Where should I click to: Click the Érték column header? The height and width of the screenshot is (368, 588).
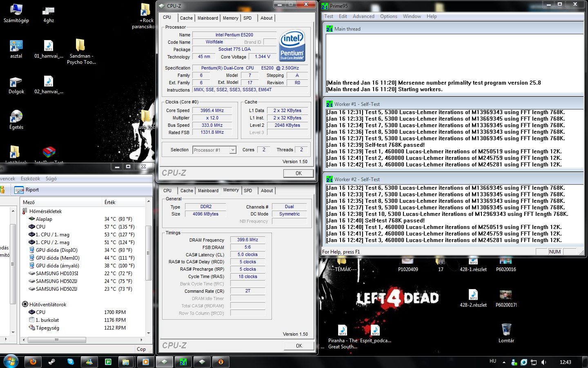[x=124, y=202]
